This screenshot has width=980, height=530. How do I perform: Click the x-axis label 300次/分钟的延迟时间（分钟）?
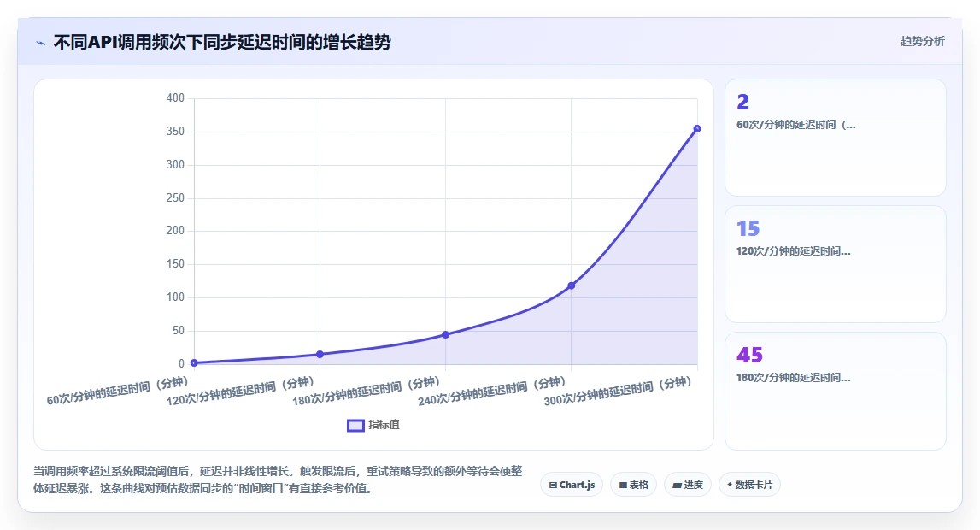(618, 391)
